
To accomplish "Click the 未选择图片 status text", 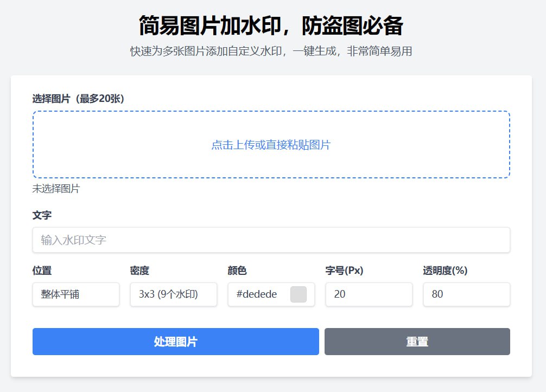I will pos(56,189).
